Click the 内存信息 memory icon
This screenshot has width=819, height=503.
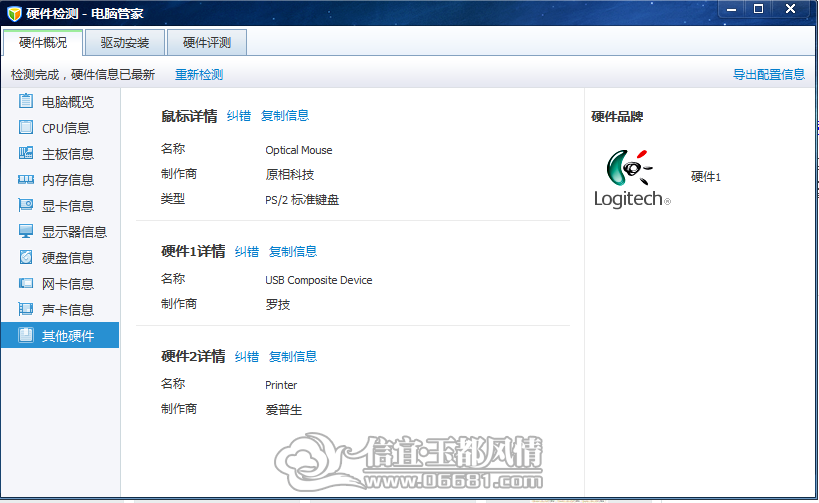point(26,180)
